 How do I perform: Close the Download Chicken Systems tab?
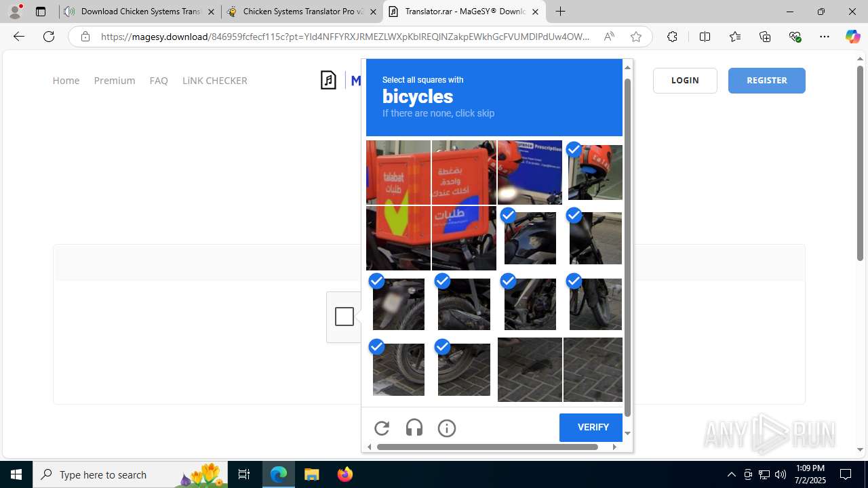pyautogui.click(x=211, y=12)
